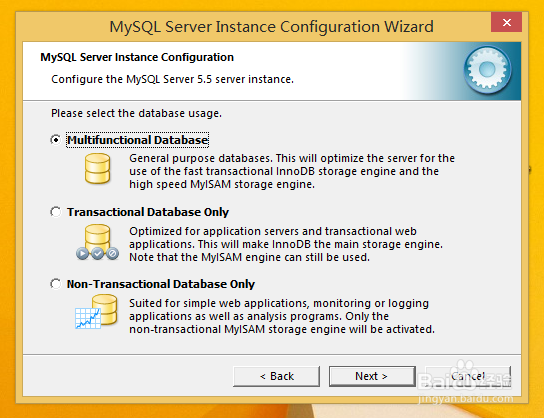Proceed with the Next button
The width and height of the screenshot is (544, 418).
(x=372, y=376)
